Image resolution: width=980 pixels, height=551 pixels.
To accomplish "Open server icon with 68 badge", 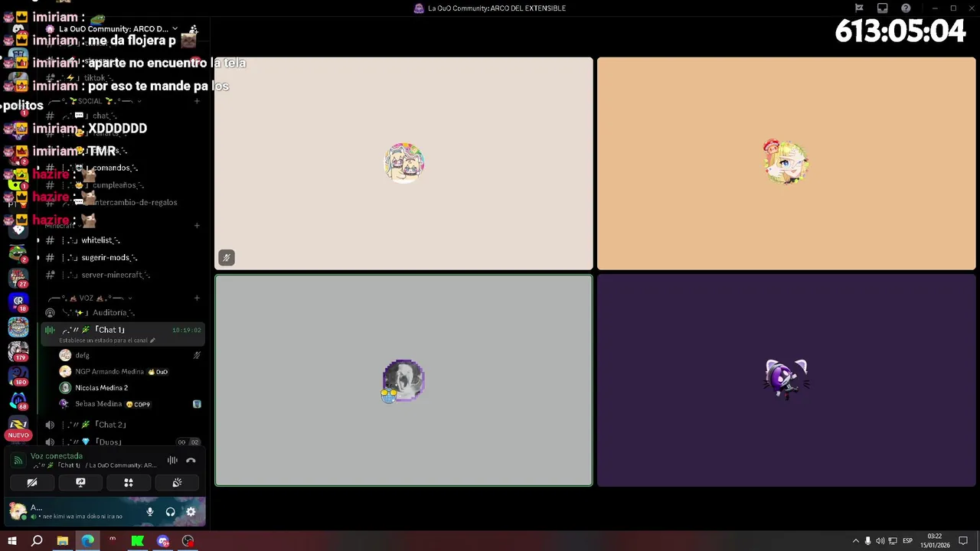I will (x=18, y=400).
